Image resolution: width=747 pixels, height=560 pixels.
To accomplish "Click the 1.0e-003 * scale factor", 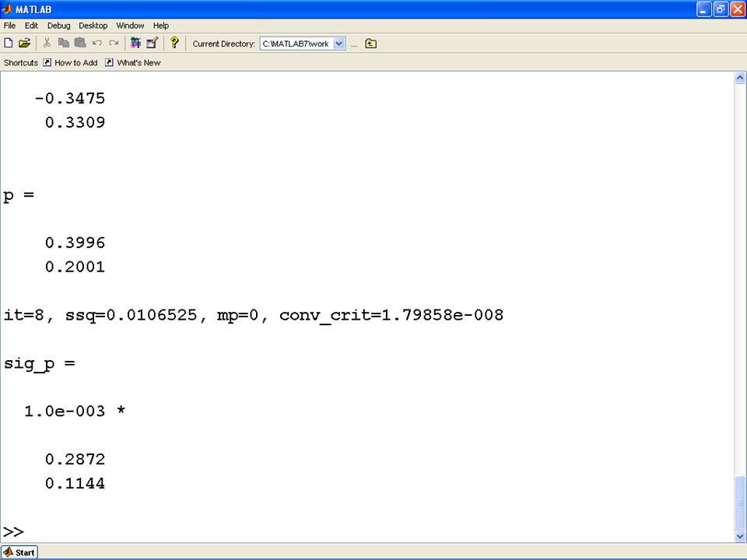I will [x=75, y=411].
